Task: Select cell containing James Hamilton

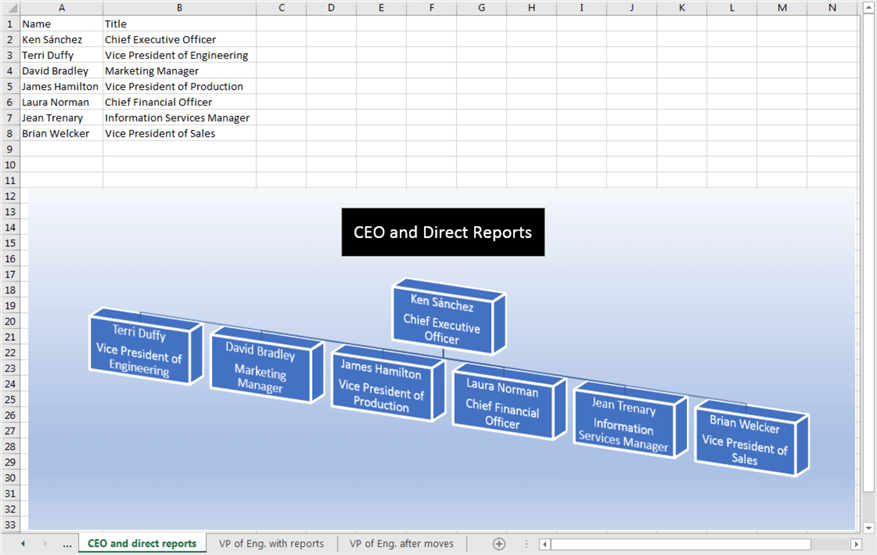Action: point(62,87)
